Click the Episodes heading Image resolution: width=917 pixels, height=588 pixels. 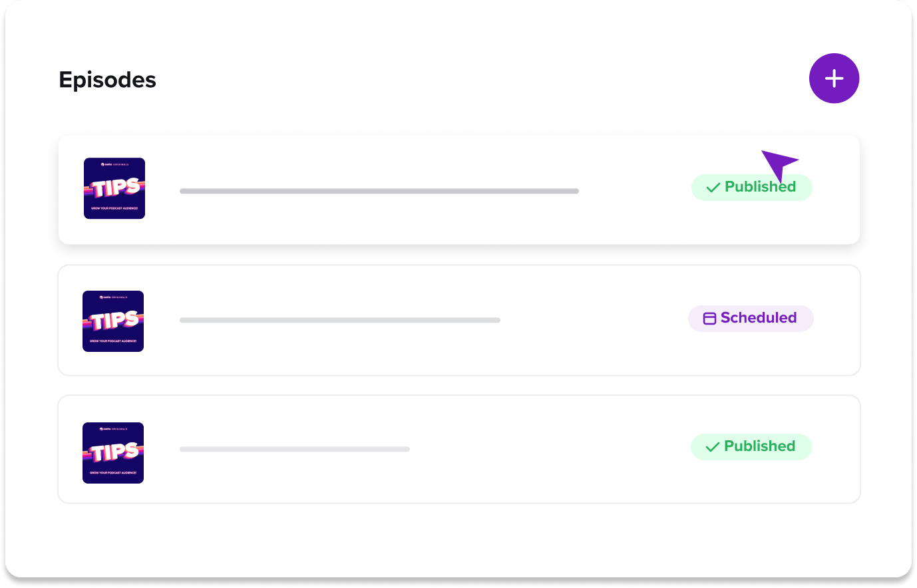pyautogui.click(x=107, y=80)
